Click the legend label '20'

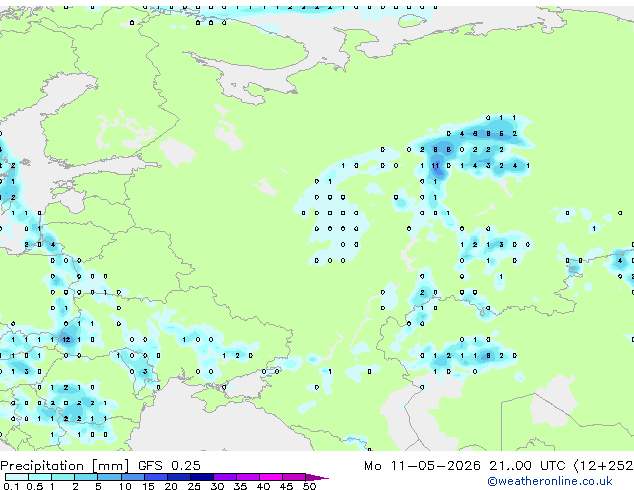[171, 486]
